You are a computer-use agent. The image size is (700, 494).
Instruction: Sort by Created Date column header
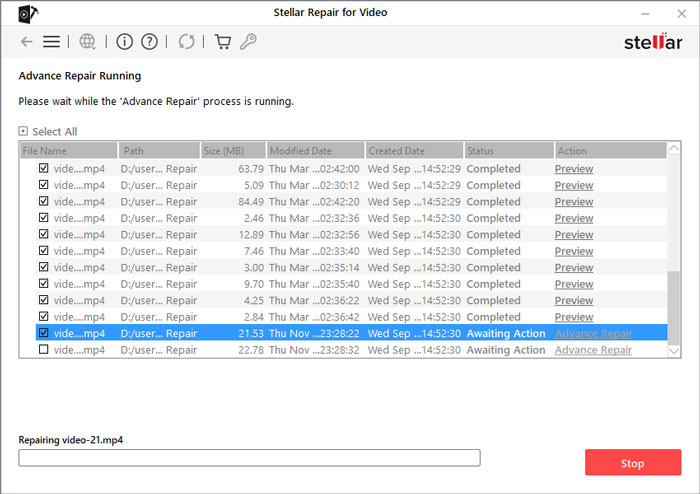pos(414,151)
